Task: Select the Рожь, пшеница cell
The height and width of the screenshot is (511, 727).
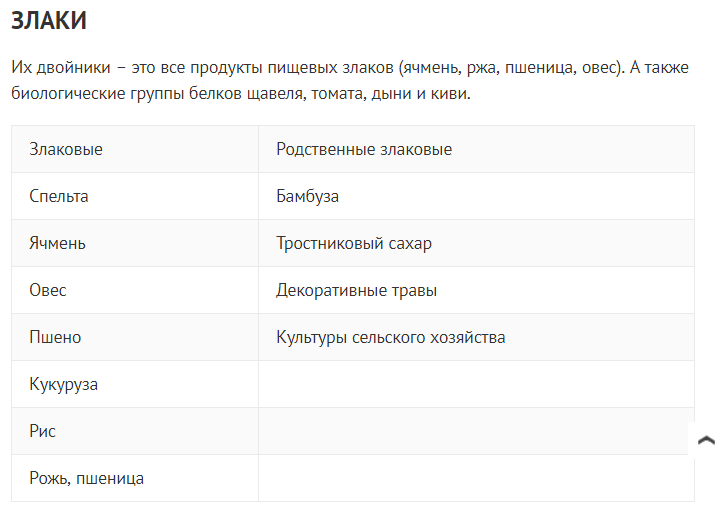Action: 87,479
